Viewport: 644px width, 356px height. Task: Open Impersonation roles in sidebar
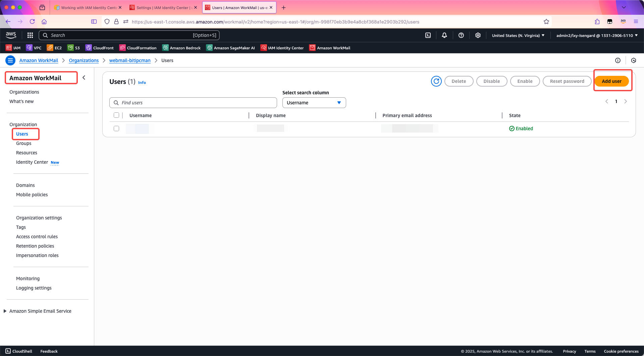point(37,255)
